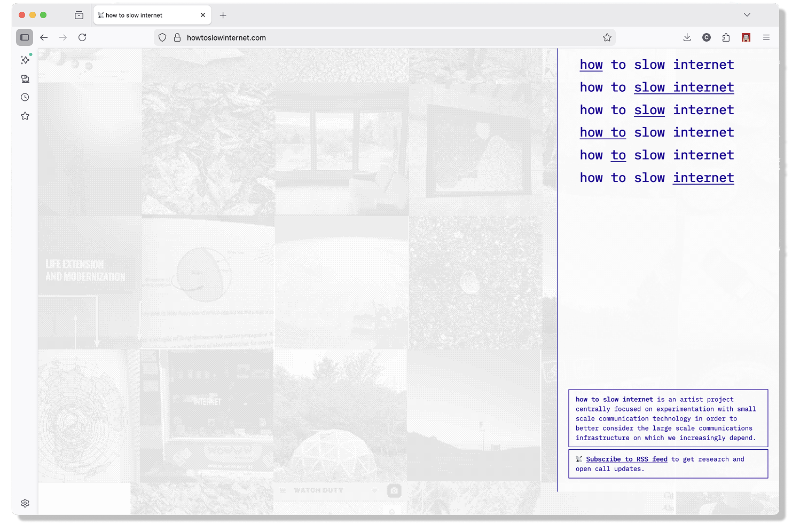800x532 pixels.
Task: Open a new tab with plus button
Action: pos(223,15)
